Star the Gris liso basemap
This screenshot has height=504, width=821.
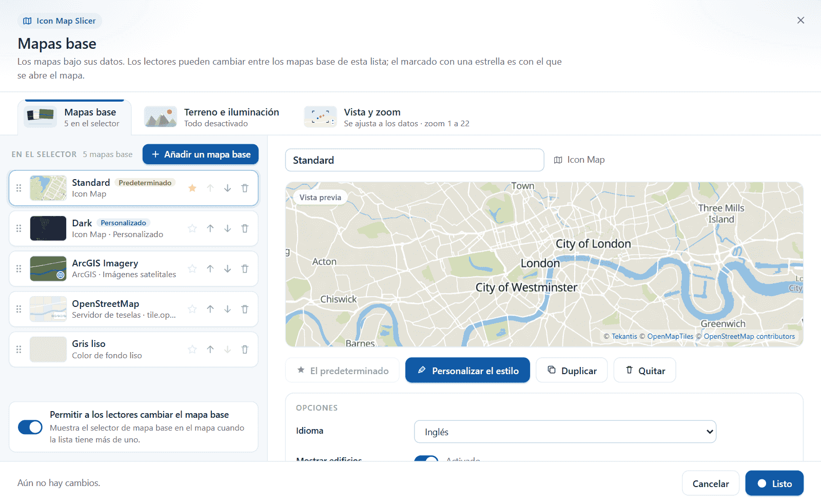tap(192, 350)
